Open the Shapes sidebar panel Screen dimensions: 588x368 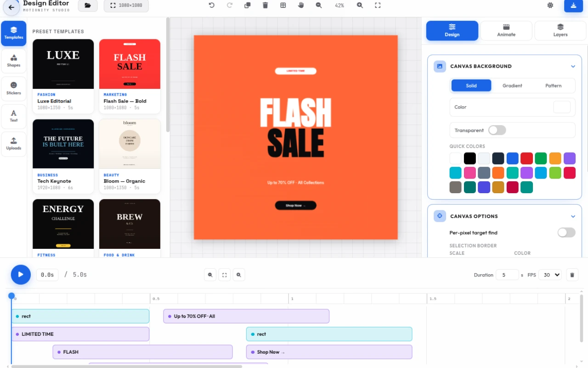(14, 61)
